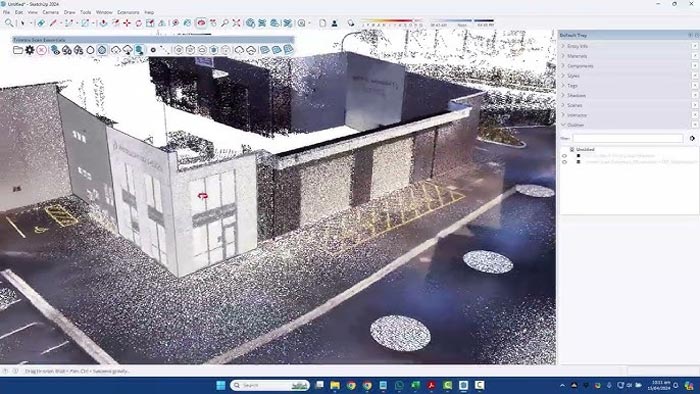This screenshot has height=394, width=700.
Task: Select the Paint Bucket tool
Action: [187, 23]
